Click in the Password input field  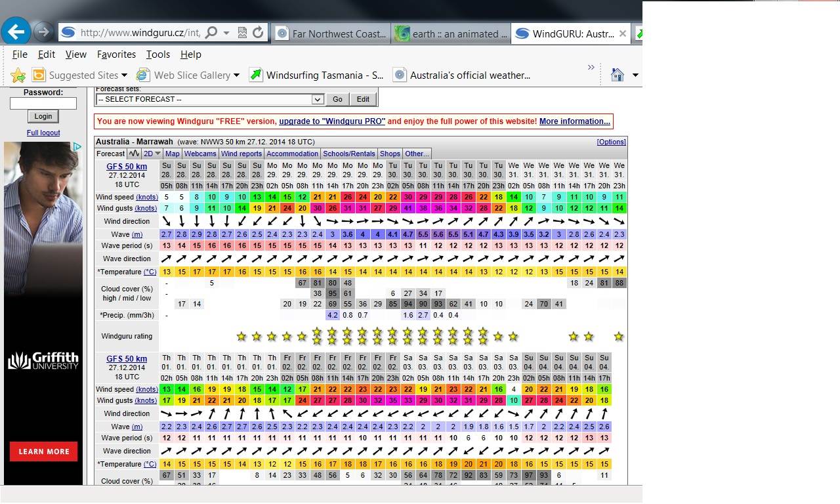[x=43, y=103]
